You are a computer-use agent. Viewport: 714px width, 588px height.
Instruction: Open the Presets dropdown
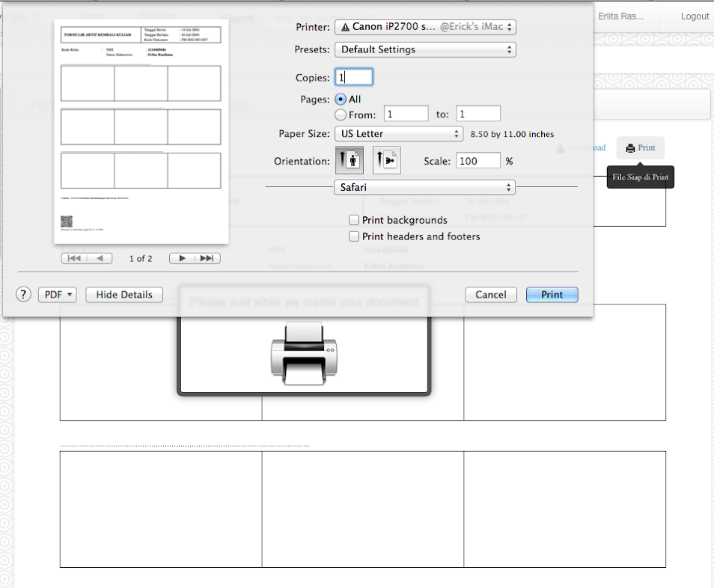click(425, 49)
